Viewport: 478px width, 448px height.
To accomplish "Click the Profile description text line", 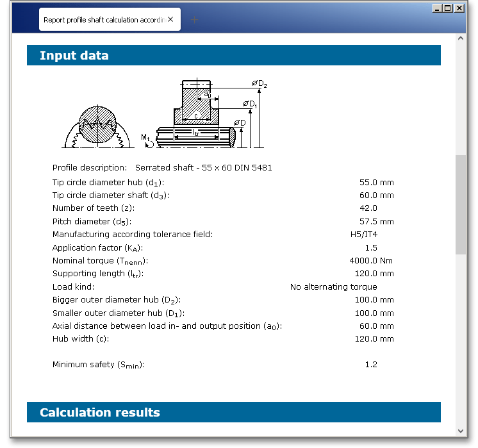I will click(162, 168).
